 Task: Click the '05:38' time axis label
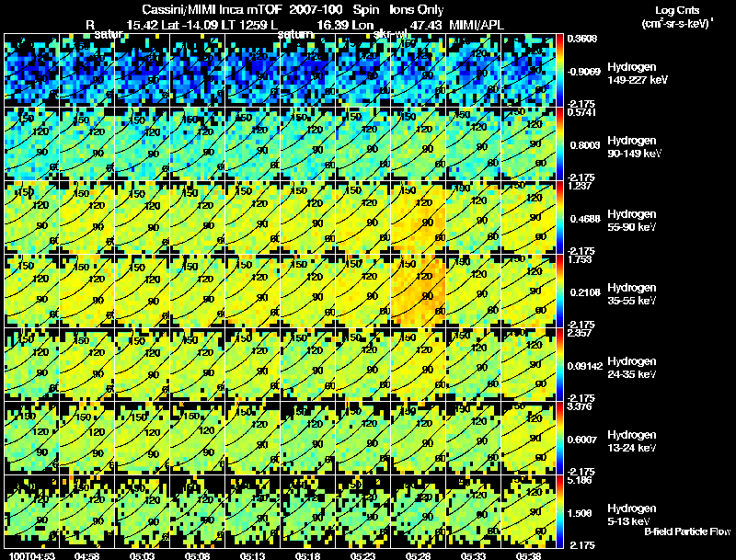(528, 555)
